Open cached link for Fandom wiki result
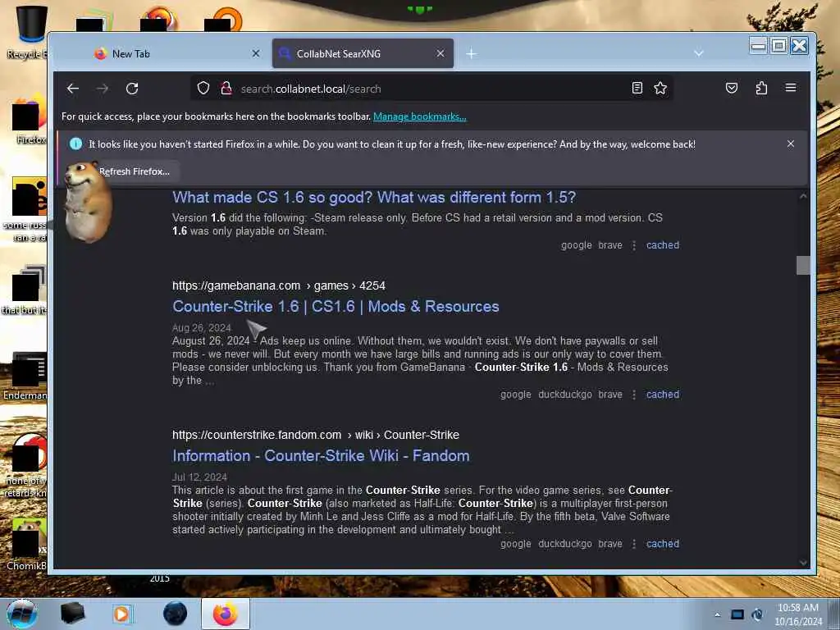This screenshot has height=630, width=840. (663, 544)
